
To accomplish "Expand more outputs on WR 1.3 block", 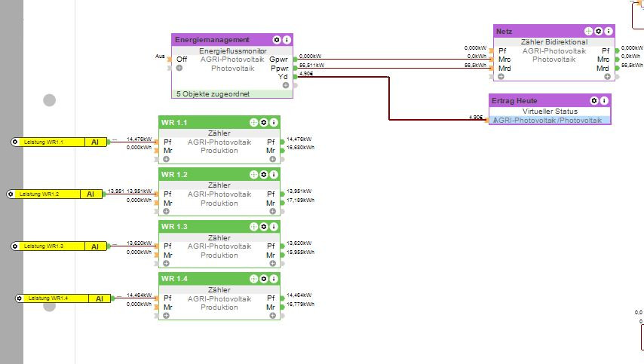I will (x=273, y=264).
